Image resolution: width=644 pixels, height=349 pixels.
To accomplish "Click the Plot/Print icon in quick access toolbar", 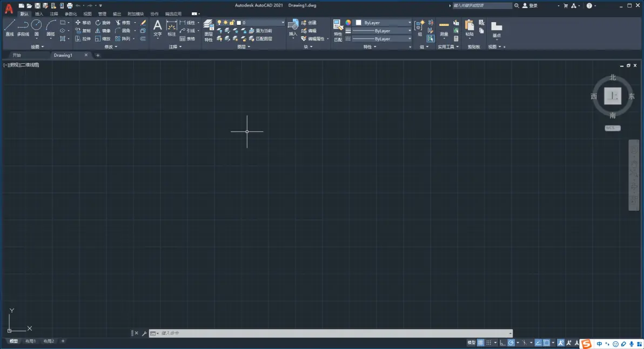I will coord(69,6).
